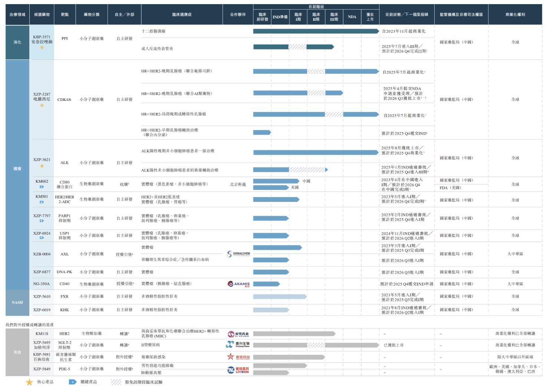
Task: Click the 我們對外授權或轉讓的資產 section heading
Action: click(x=30, y=325)
